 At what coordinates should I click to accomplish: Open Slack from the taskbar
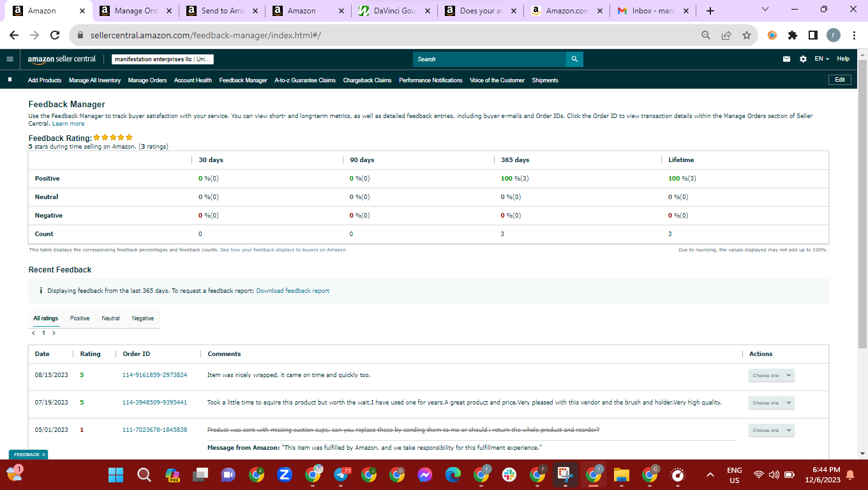(509, 475)
